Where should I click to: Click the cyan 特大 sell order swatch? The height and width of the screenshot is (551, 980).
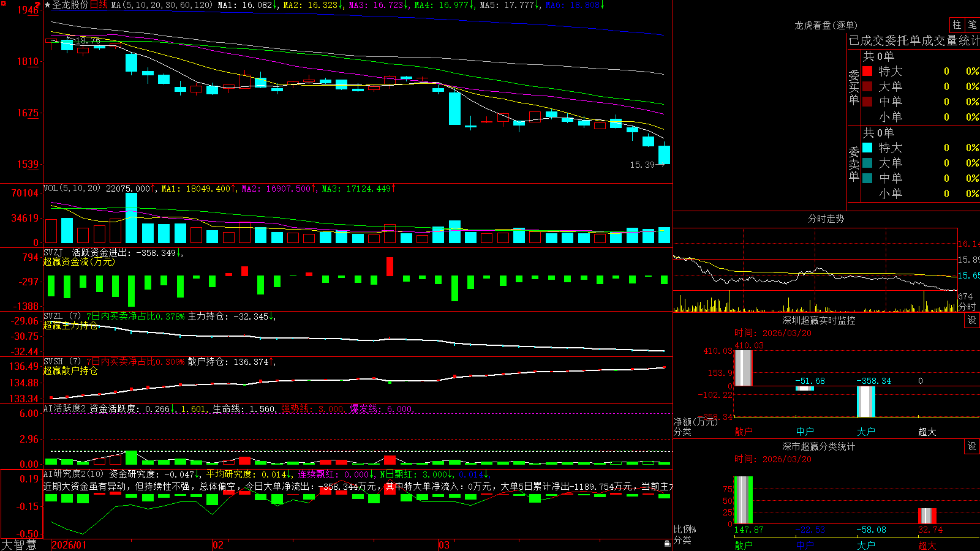(x=867, y=148)
